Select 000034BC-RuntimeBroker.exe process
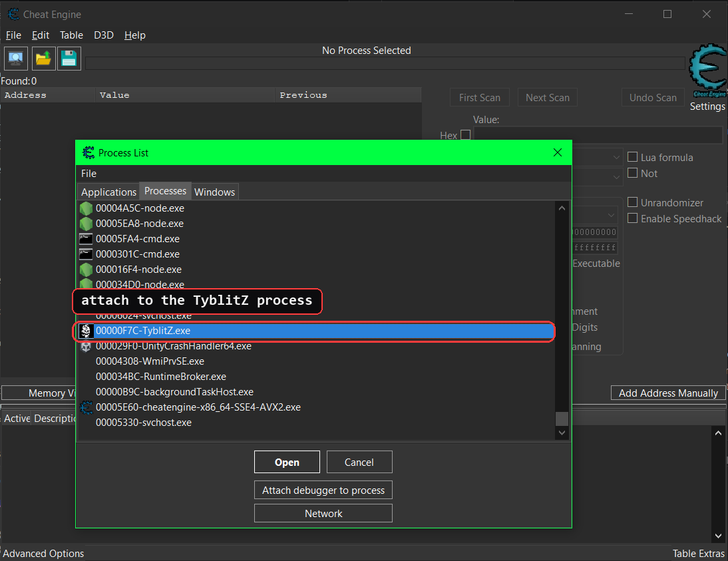This screenshot has width=728, height=561. pos(316,377)
